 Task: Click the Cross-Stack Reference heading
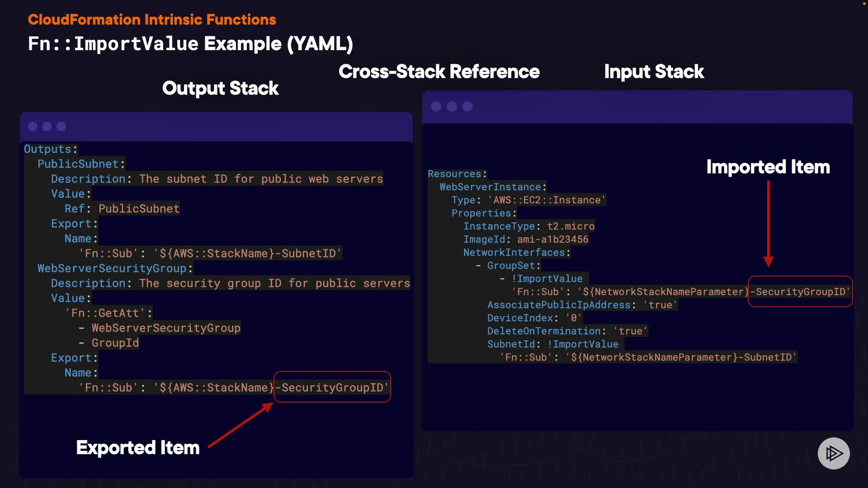click(439, 71)
